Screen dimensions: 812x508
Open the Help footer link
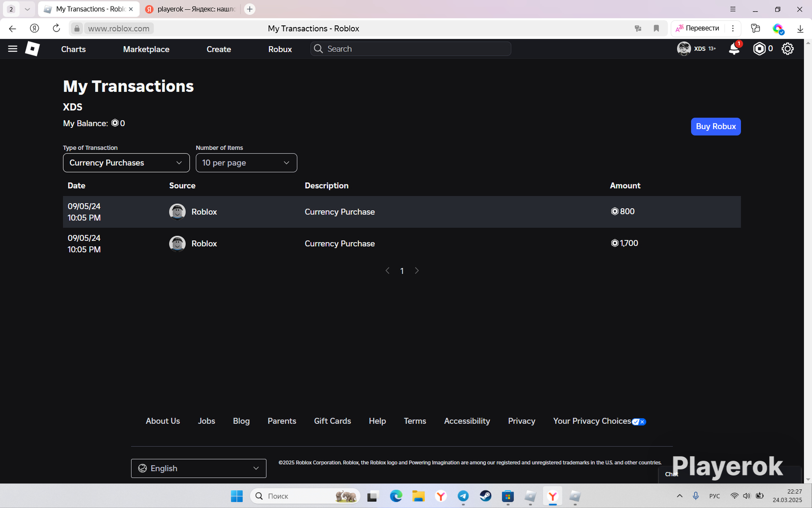tap(377, 421)
